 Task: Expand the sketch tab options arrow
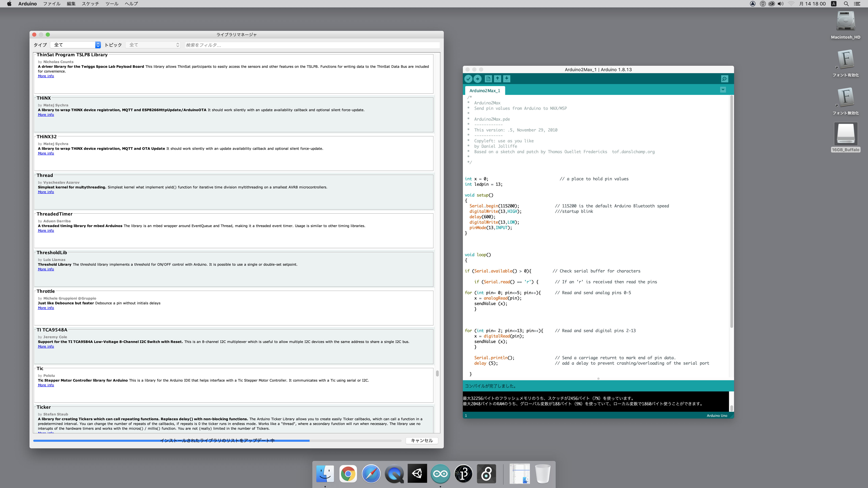[723, 90]
